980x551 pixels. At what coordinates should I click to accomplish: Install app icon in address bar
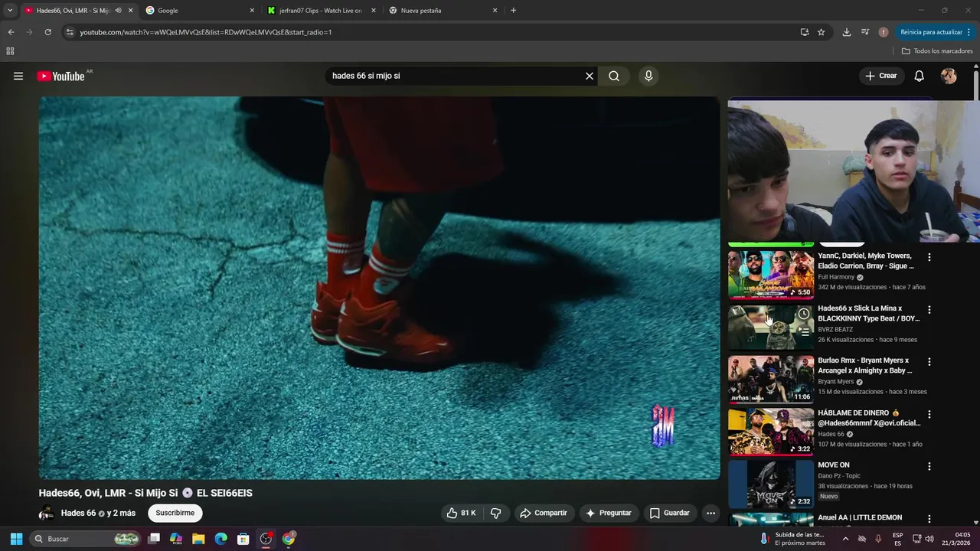(804, 32)
